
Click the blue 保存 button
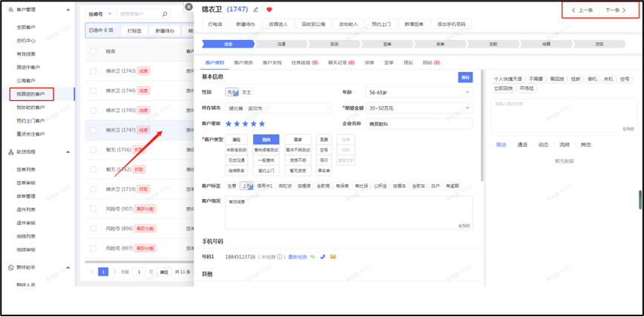coord(465,77)
